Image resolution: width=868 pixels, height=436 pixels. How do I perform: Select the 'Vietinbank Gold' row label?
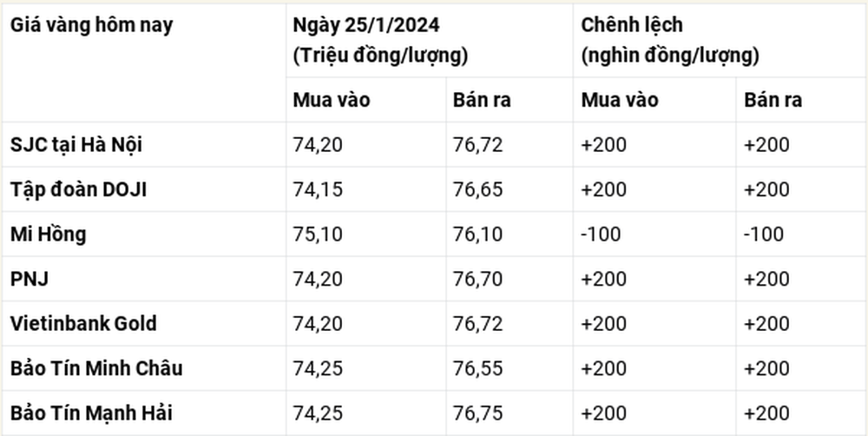click(x=83, y=324)
